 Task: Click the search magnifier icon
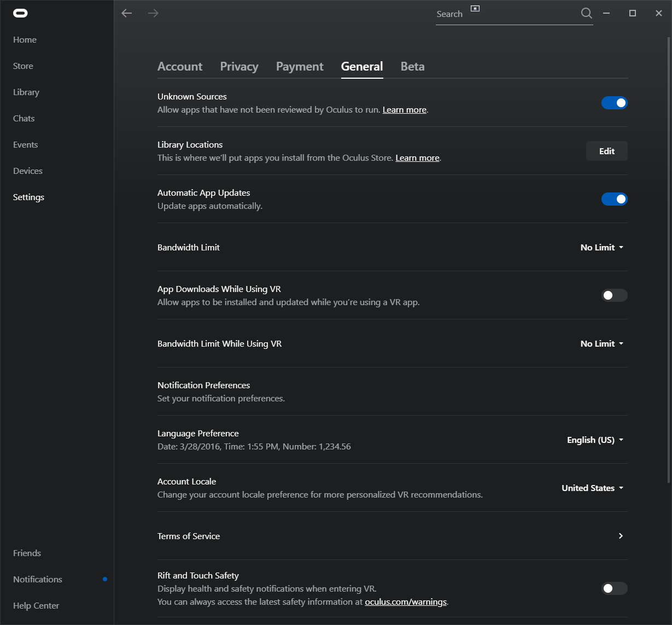(x=586, y=13)
